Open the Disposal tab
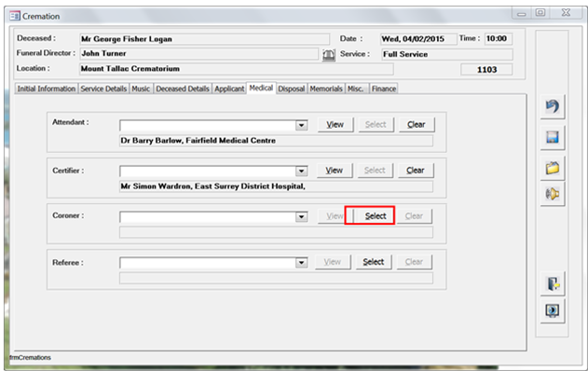The height and width of the screenshot is (371, 588). [292, 89]
